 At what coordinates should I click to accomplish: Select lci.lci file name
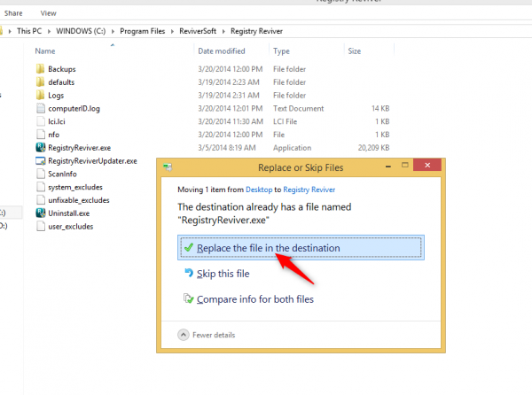(x=57, y=121)
